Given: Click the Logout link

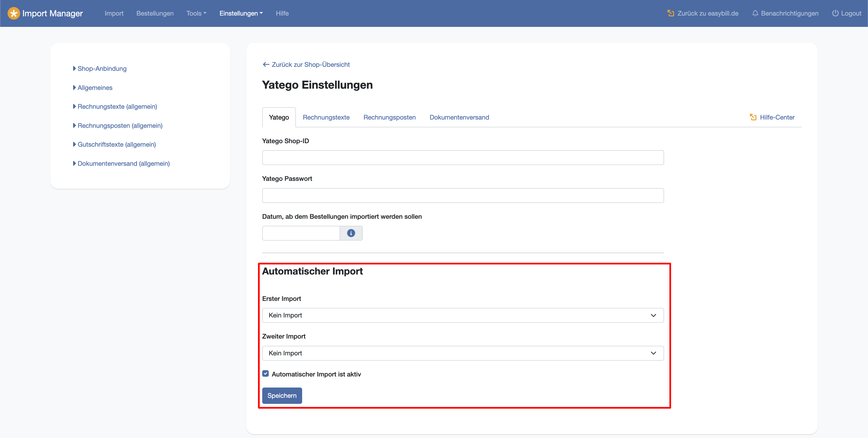Looking at the screenshot, I should (x=846, y=14).
